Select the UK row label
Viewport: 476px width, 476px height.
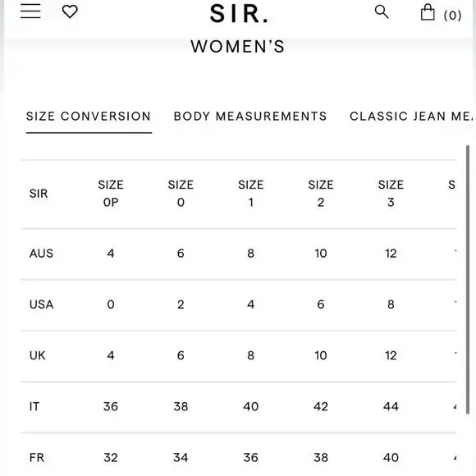point(37,355)
